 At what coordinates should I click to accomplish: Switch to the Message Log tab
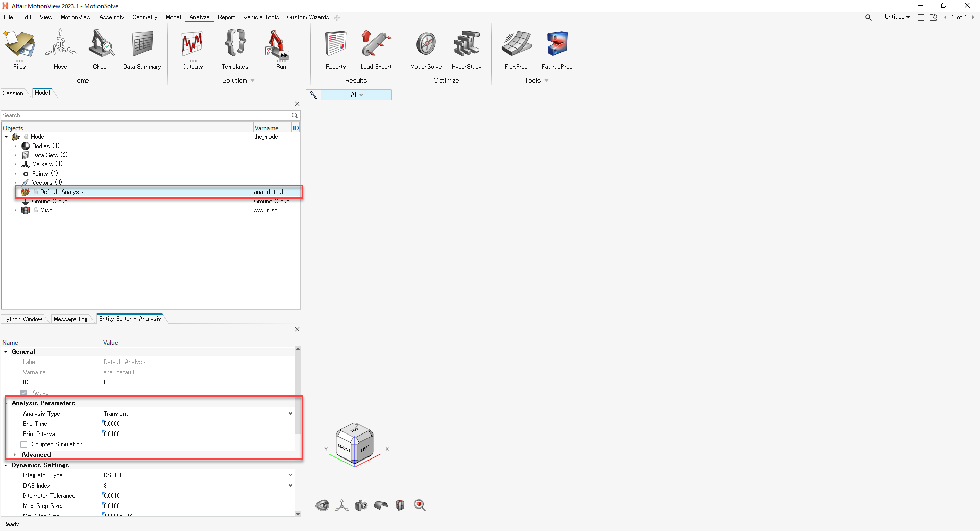[x=71, y=319]
